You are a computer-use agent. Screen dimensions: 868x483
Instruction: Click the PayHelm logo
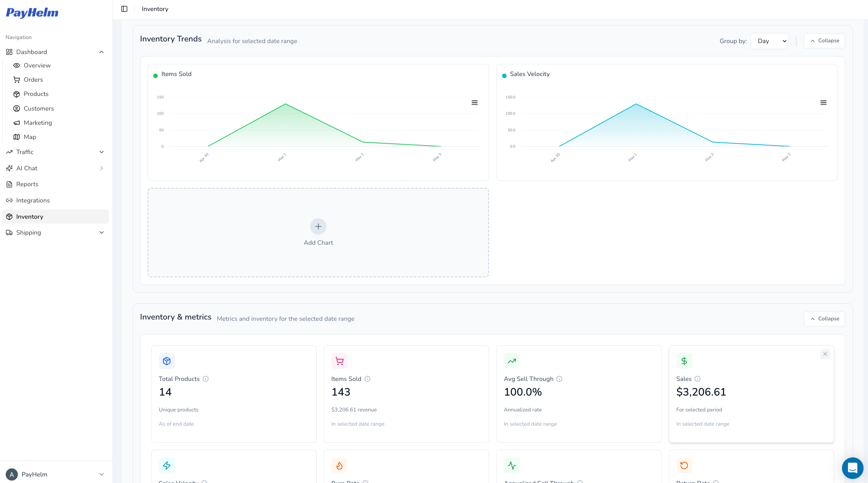32,13
